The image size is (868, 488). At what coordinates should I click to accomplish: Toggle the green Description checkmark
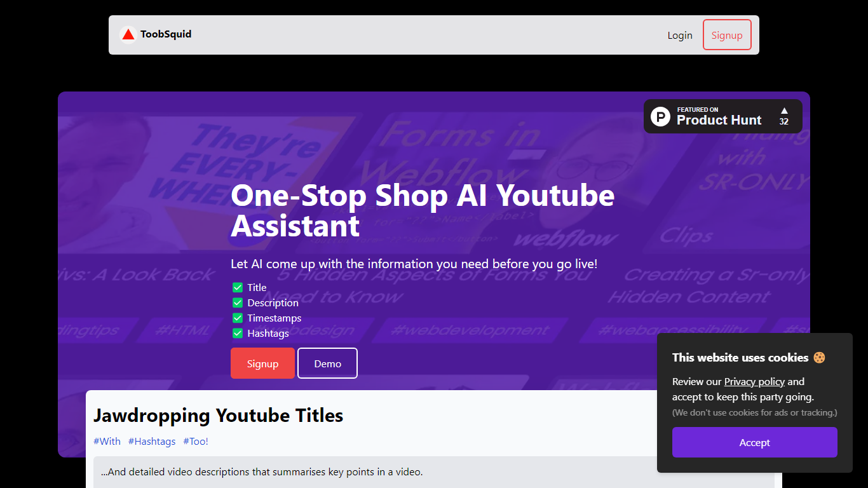coord(238,302)
